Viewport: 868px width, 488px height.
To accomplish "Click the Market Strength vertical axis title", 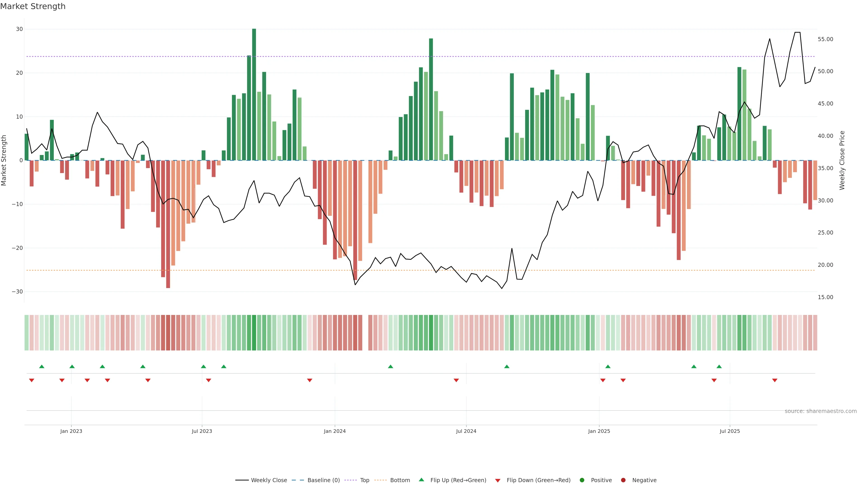I will click(x=4, y=160).
